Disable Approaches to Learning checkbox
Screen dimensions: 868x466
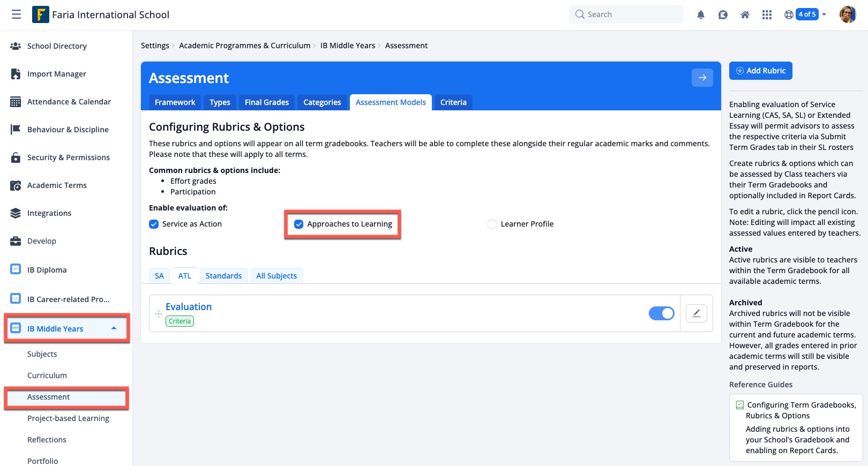click(299, 224)
